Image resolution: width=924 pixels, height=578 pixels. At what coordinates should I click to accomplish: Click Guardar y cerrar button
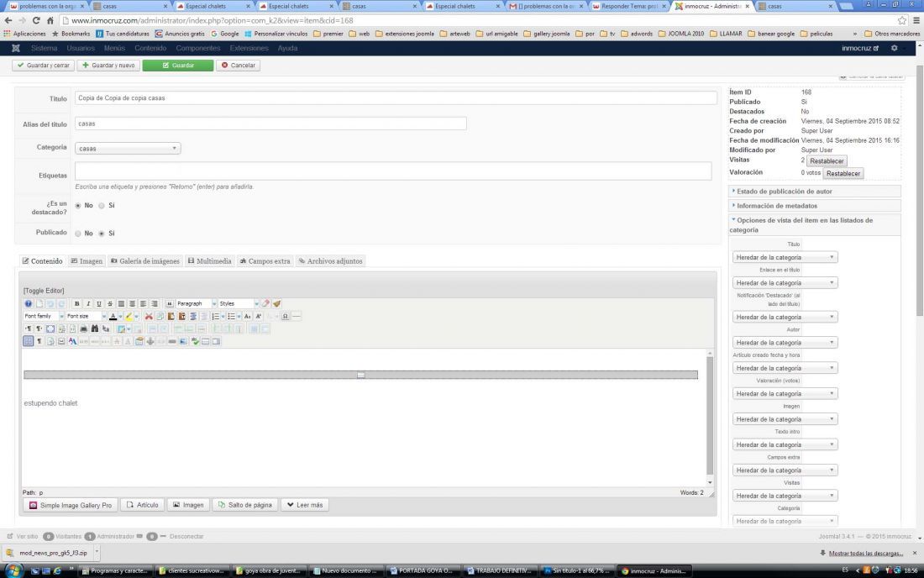point(43,66)
